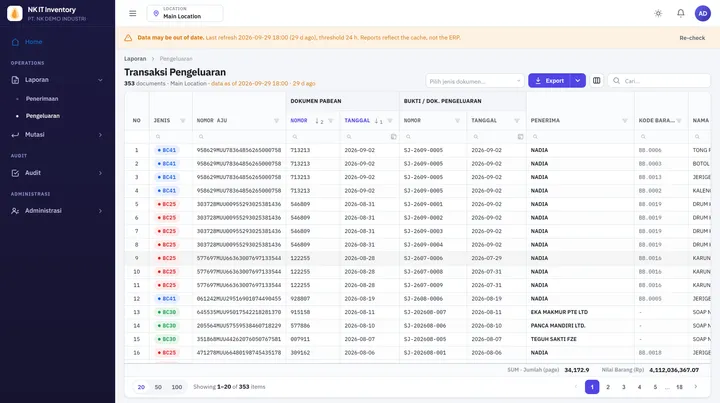Click the Nomor Aju column filter input

(239, 137)
